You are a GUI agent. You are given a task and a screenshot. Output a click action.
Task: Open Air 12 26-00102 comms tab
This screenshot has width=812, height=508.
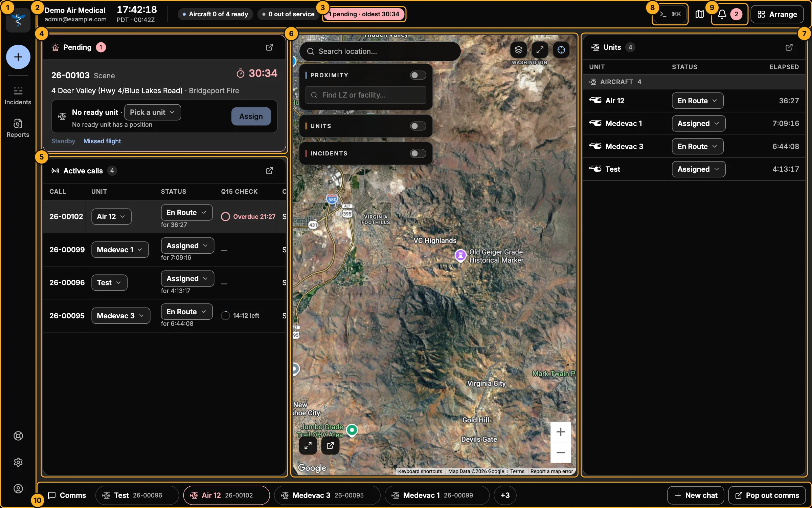tap(226, 495)
